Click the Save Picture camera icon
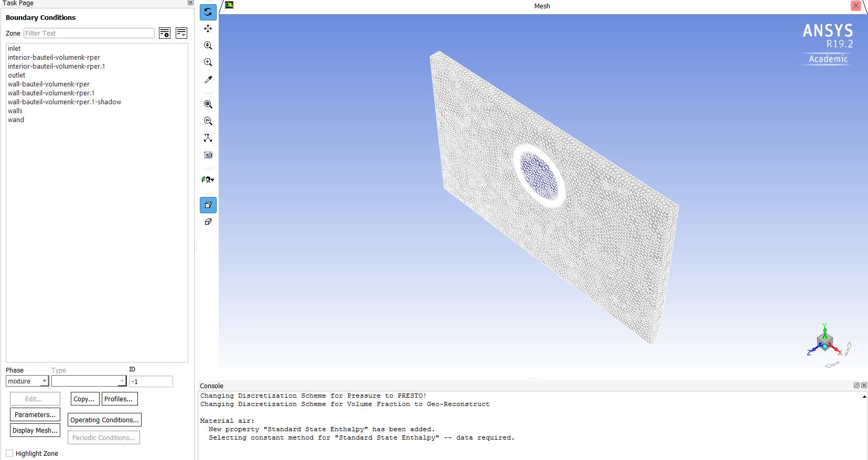 (x=208, y=155)
